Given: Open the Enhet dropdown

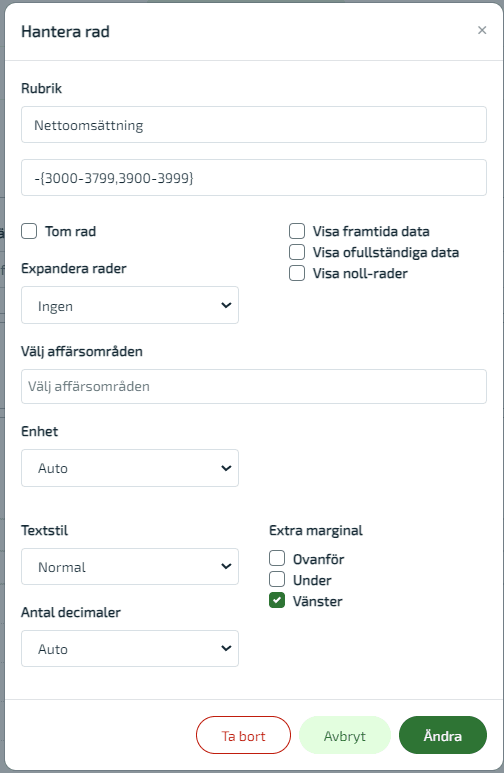Looking at the screenshot, I should pyautogui.click(x=130, y=468).
